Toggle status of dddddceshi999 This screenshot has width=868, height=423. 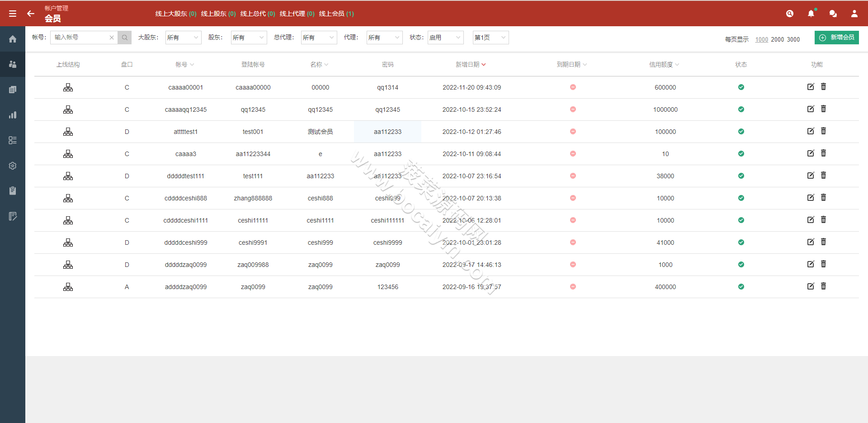[x=741, y=242]
